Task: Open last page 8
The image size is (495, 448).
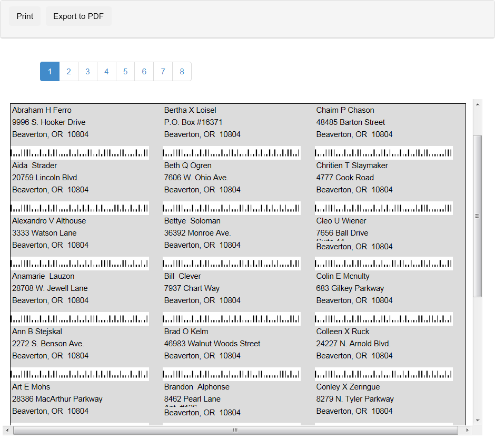Action: tap(182, 72)
